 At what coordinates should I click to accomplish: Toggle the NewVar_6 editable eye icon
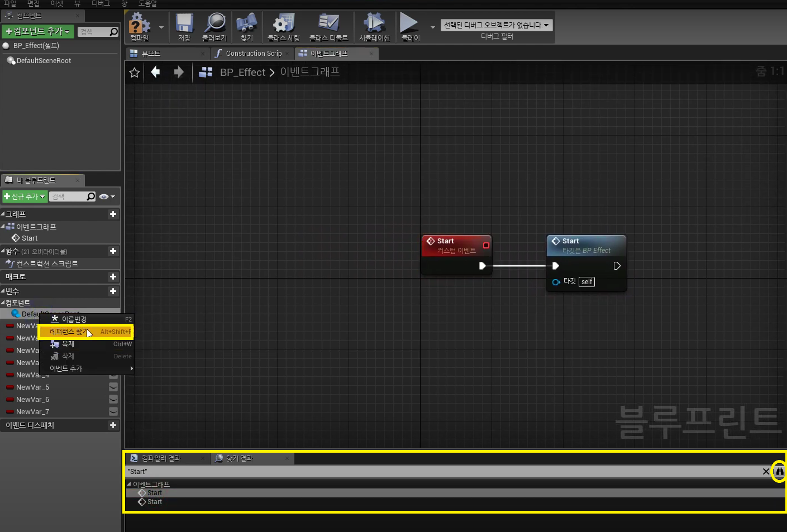[x=113, y=399]
